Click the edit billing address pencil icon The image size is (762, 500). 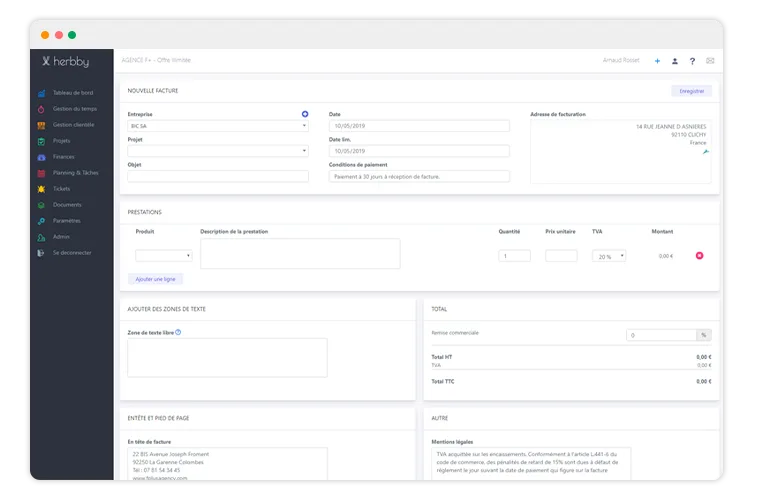click(x=706, y=152)
